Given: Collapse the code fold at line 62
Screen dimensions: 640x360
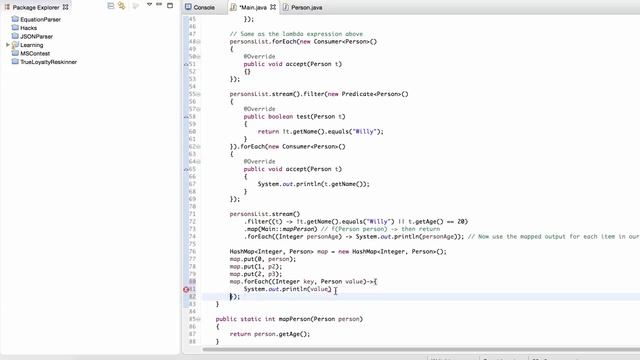Looking at the screenshot, I should [199, 147].
